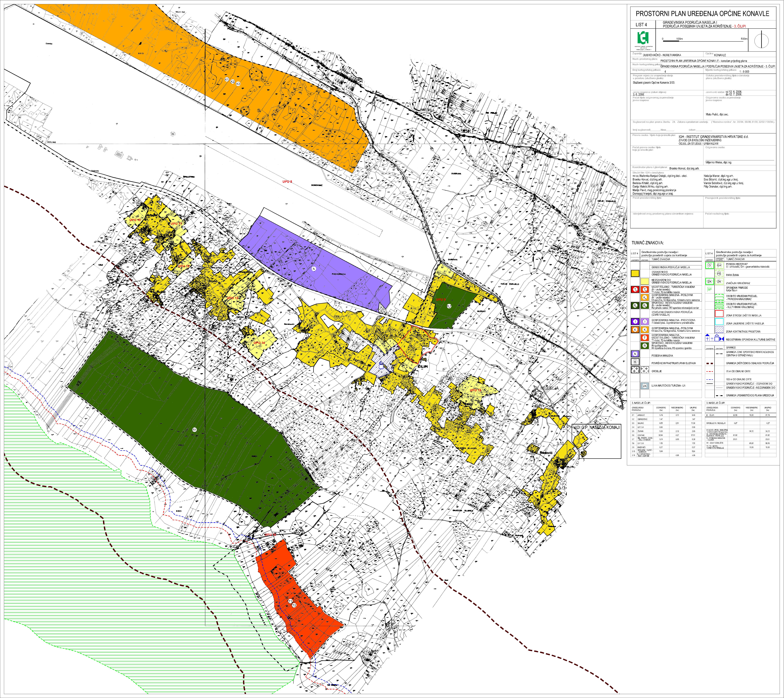Click 'Branko Horvat, dipl.ing.arh.' coordinator name
The width and height of the screenshot is (784, 698).
tap(684, 168)
